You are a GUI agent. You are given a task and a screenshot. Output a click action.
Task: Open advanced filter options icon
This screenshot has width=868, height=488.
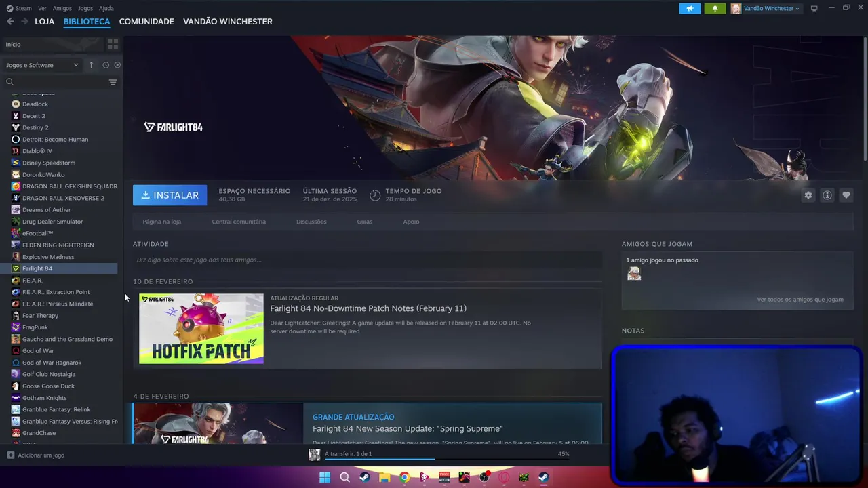tap(113, 82)
